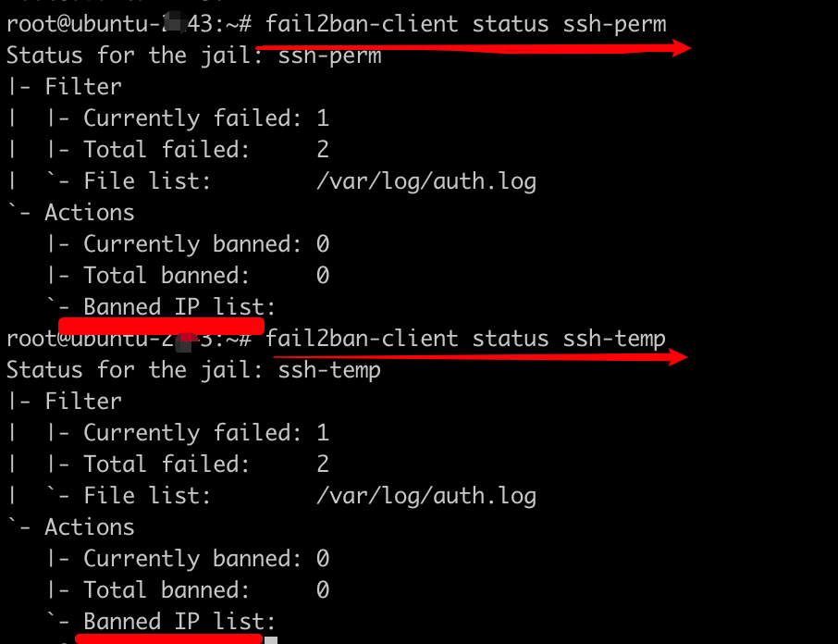Click "Currently banned: 0" in the ssh-perm section
This screenshot has height=644, width=838.
205,244
